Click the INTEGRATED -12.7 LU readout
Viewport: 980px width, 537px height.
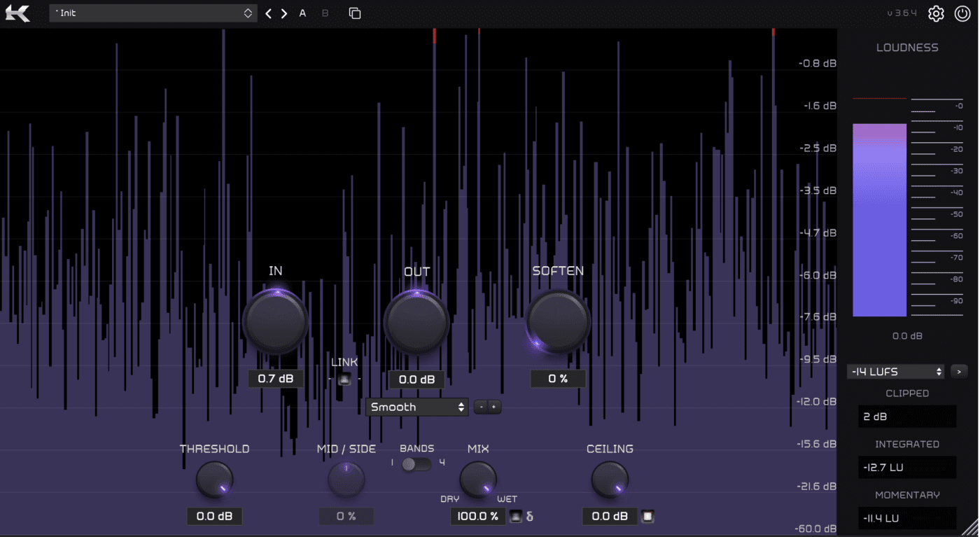tap(907, 467)
